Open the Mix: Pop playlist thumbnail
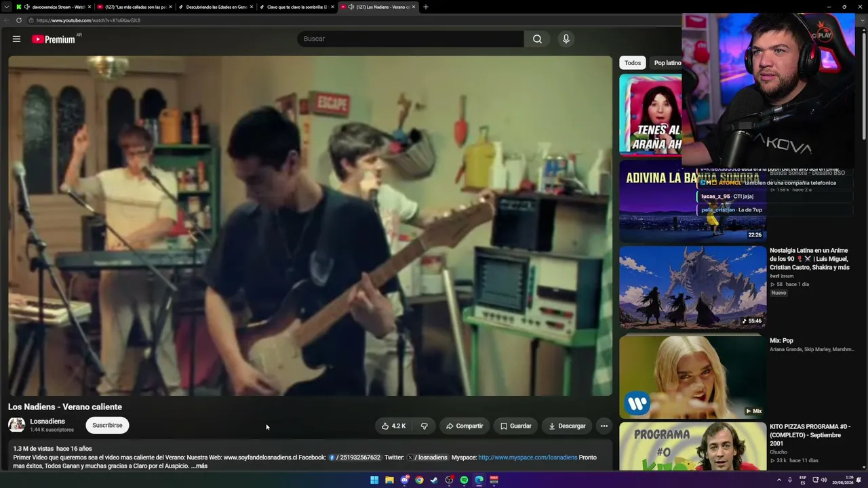This screenshot has width=868, height=488. (692, 377)
